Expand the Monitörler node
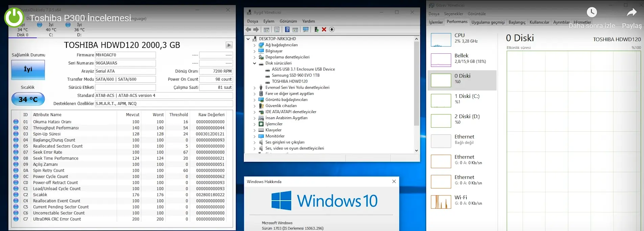This screenshot has height=231, width=644. pyautogui.click(x=255, y=136)
